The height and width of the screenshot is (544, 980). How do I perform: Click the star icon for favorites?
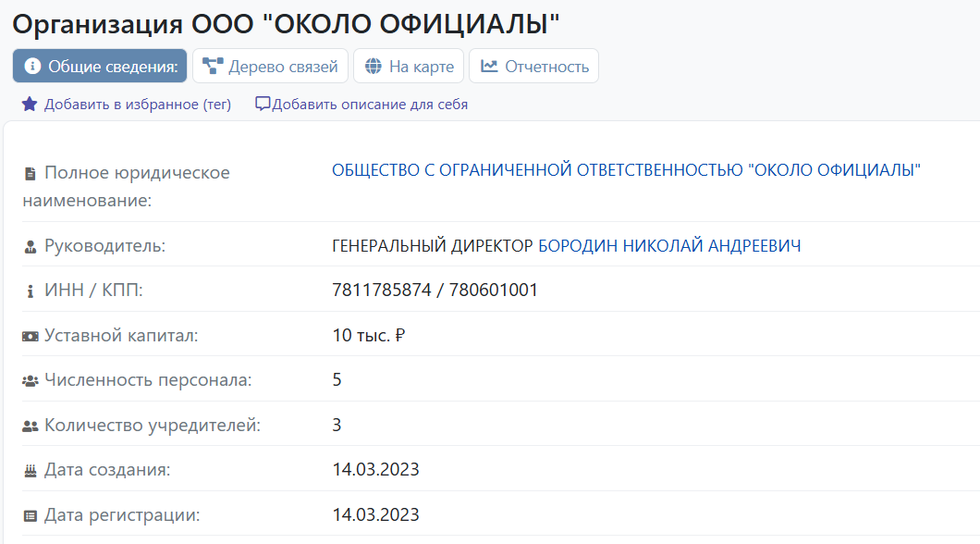point(30,104)
